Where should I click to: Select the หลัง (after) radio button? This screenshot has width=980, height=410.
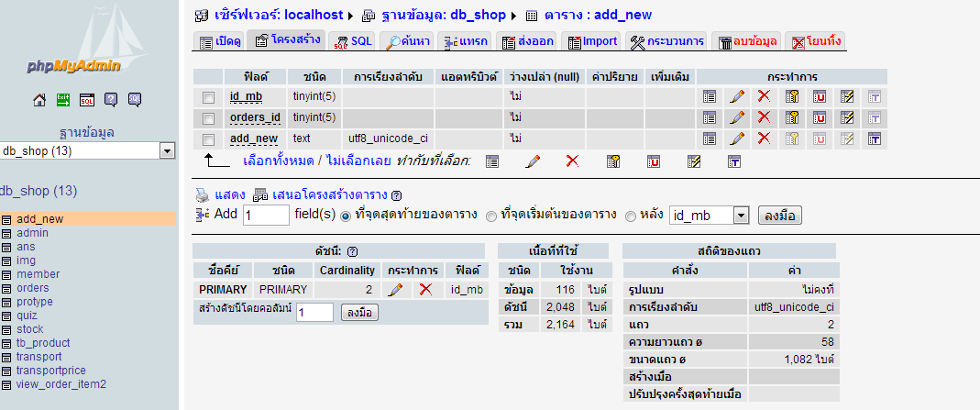(x=631, y=216)
